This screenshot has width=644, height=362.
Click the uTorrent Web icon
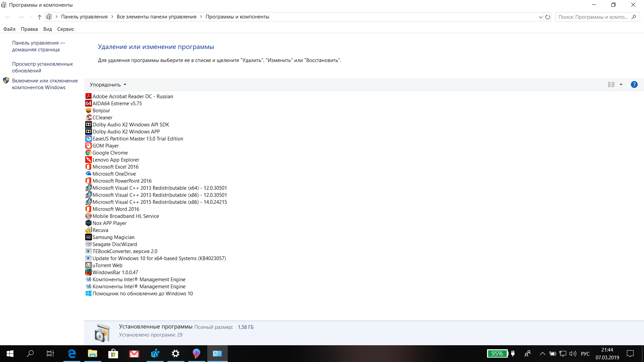(x=89, y=265)
